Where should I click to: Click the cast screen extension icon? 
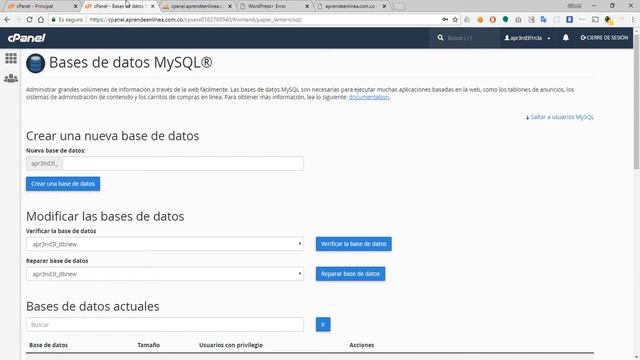click(x=595, y=20)
